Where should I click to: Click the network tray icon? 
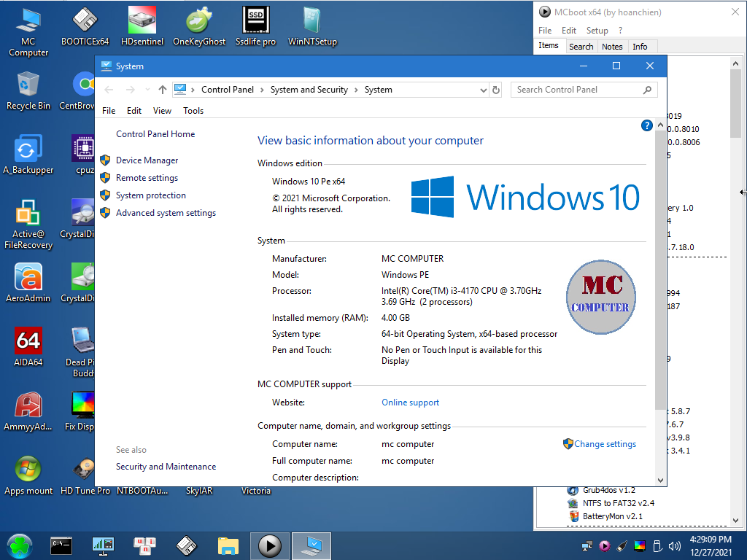[x=587, y=546]
